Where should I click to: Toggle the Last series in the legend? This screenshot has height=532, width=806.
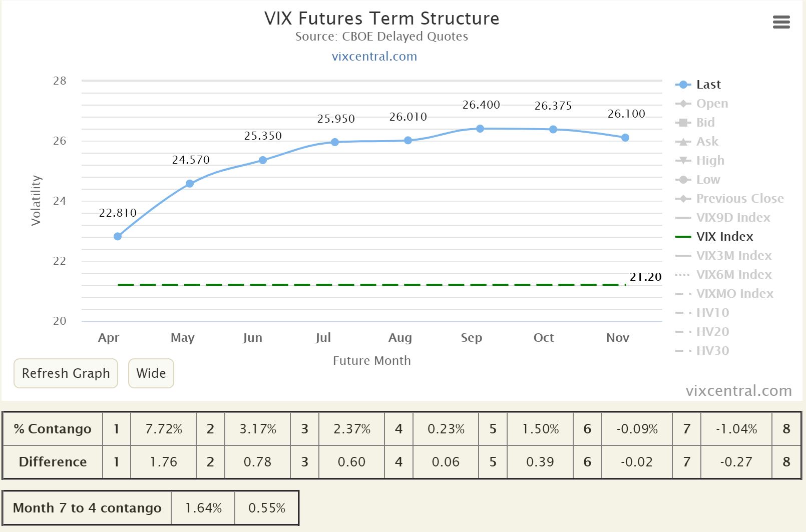click(707, 84)
